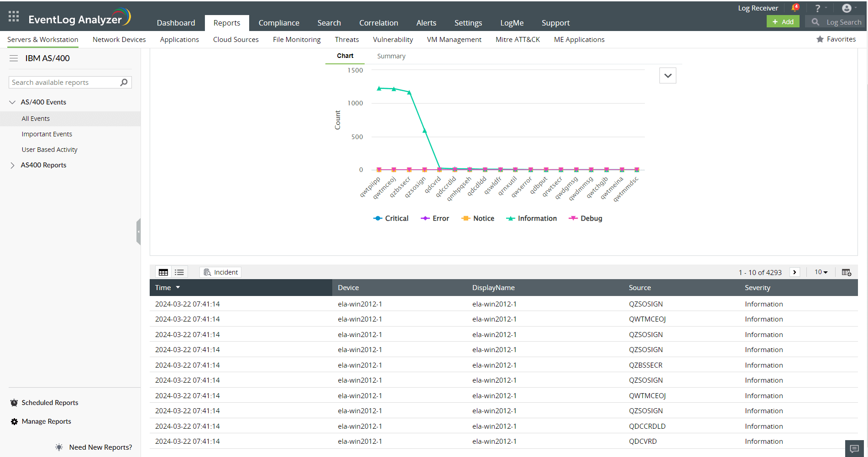Toggle the Information series in legend

pos(531,218)
